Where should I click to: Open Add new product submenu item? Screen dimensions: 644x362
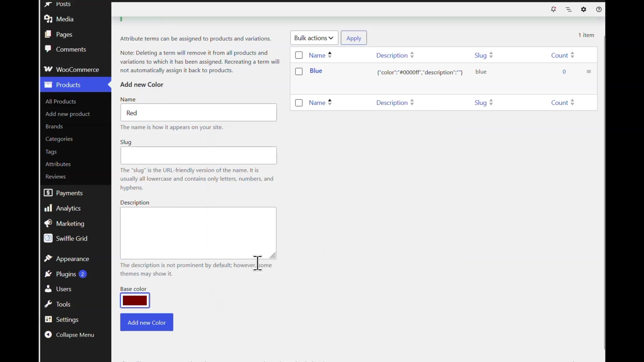pos(68,114)
